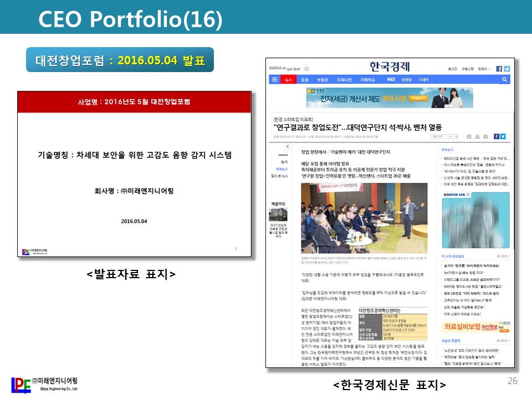This screenshot has height=399, width=532.
Task: Click the 전체뉴스 link in the left sidebar
Action: pos(282,169)
